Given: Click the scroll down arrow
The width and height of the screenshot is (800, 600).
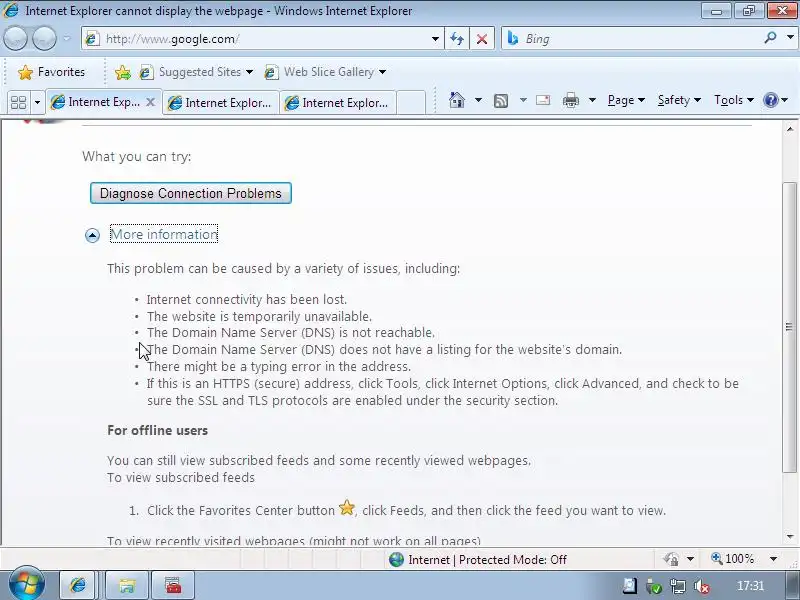Looking at the screenshot, I should point(790,536).
